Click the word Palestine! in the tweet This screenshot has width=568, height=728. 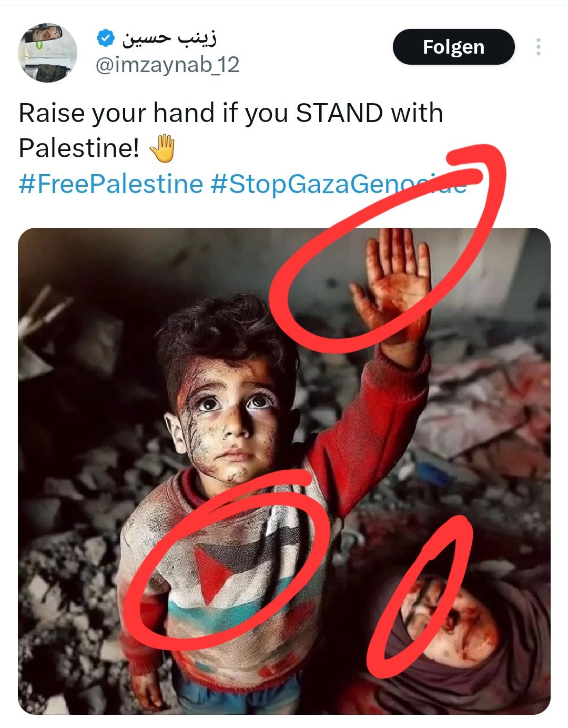click(x=79, y=148)
